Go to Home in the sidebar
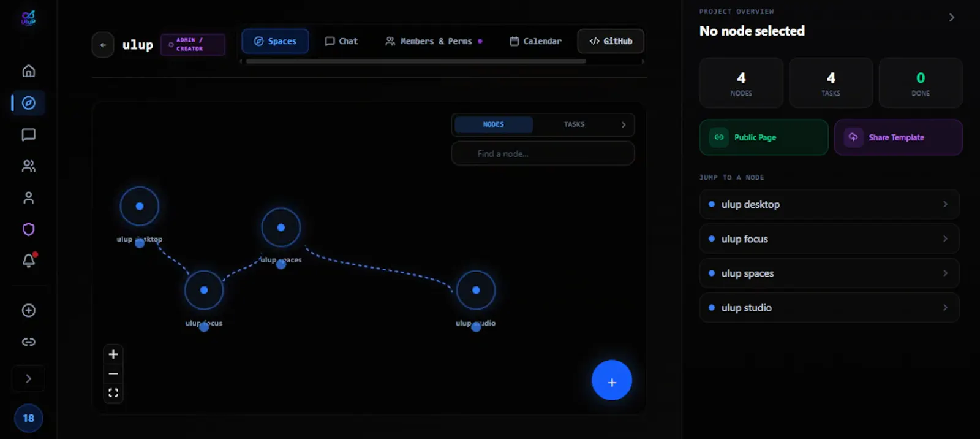The image size is (980, 439). click(x=28, y=71)
